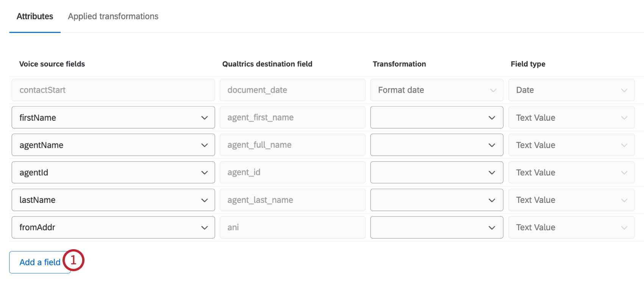
Task: Open the firstName source field dropdown
Action: tap(113, 117)
